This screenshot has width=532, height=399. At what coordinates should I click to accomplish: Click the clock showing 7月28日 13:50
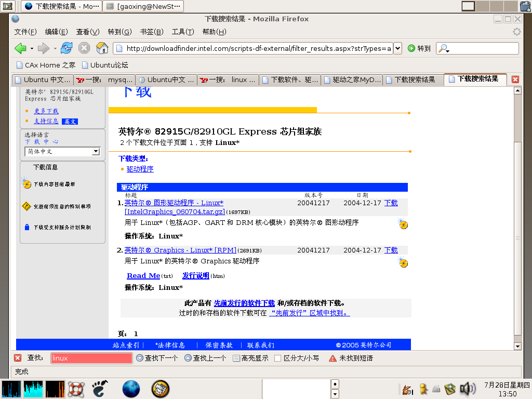pyautogui.click(x=507, y=389)
